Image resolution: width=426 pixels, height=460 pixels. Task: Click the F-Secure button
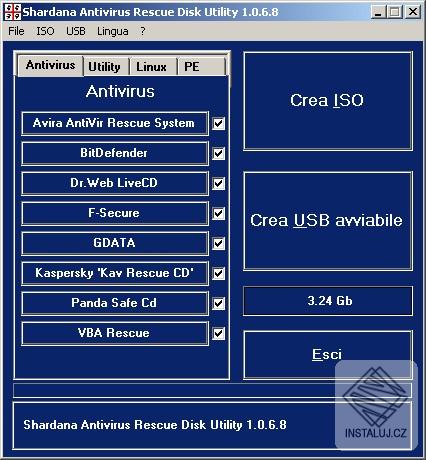click(x=115, y=213)
